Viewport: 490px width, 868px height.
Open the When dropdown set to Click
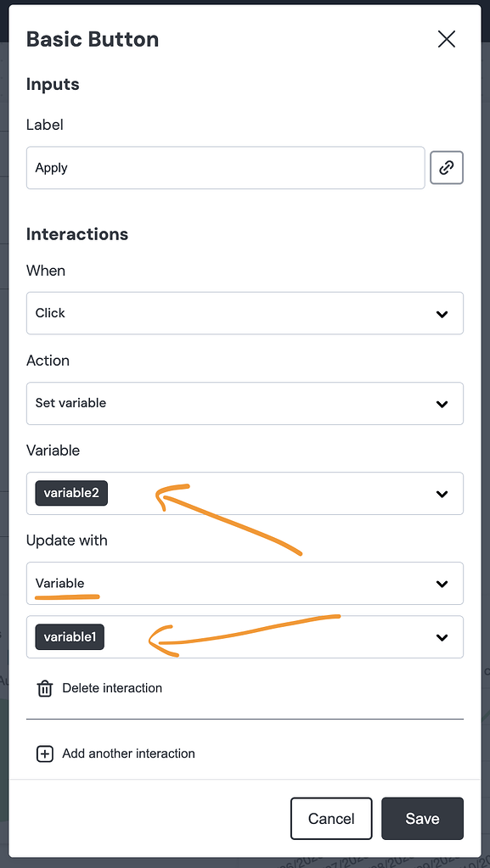pyautogui.click(x=245, y=313)
